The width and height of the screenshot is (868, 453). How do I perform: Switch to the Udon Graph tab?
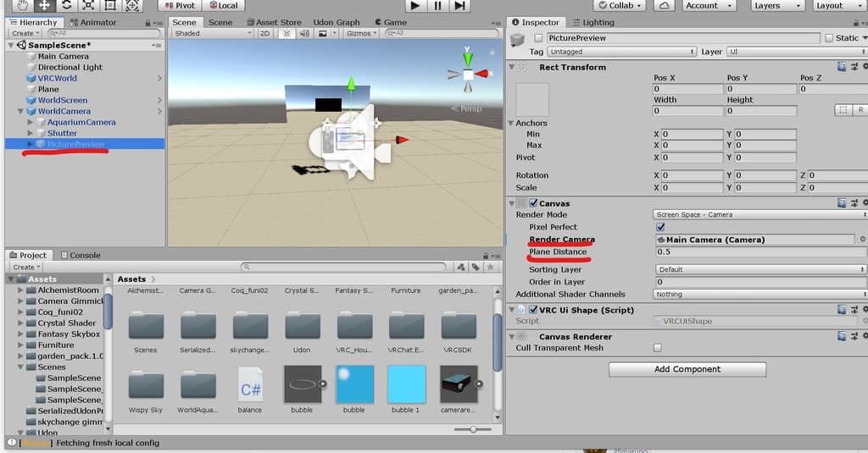[x=336, y=23]
